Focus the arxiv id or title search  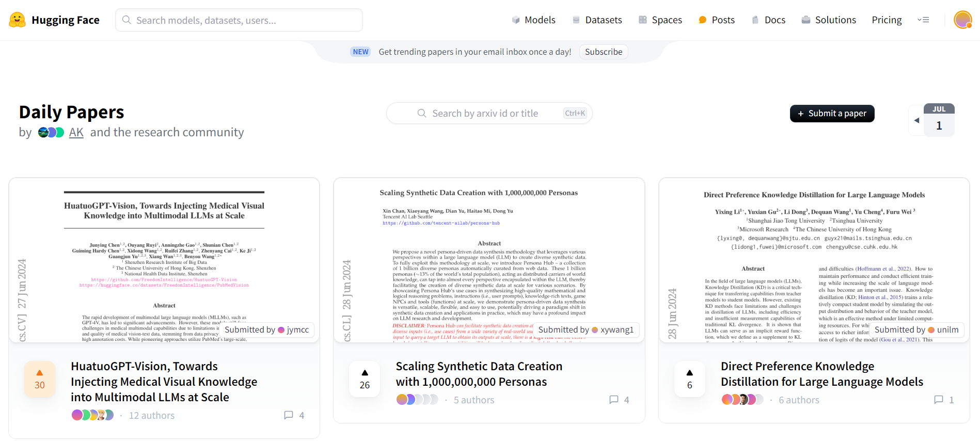point(489,113)
